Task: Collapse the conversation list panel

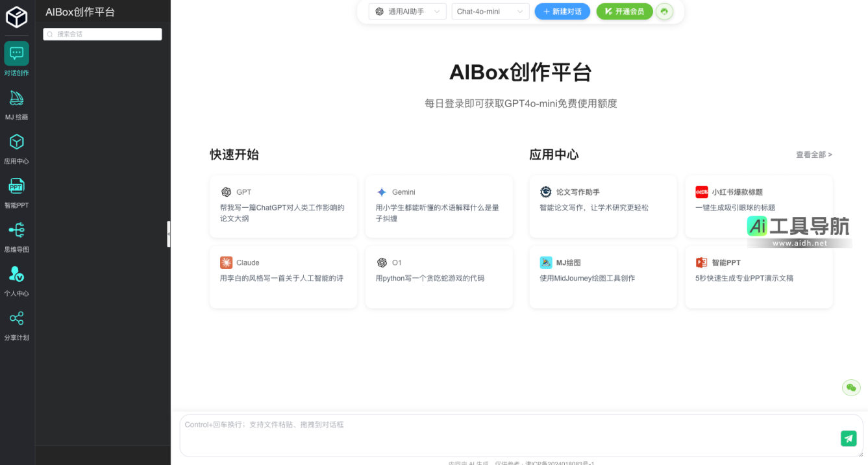Action: [169, 234]
